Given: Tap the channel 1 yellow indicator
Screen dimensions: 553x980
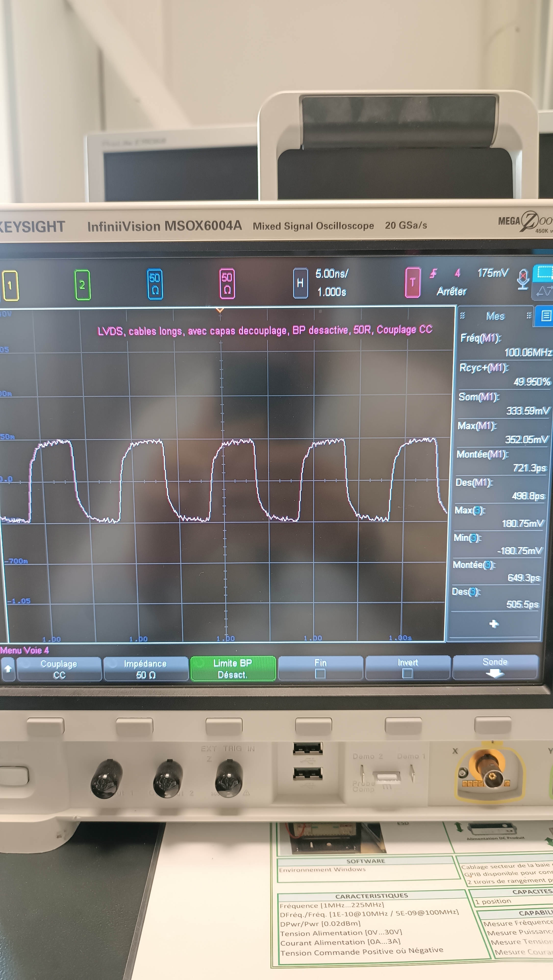Looking at the screenshot, I should [10, 285].
